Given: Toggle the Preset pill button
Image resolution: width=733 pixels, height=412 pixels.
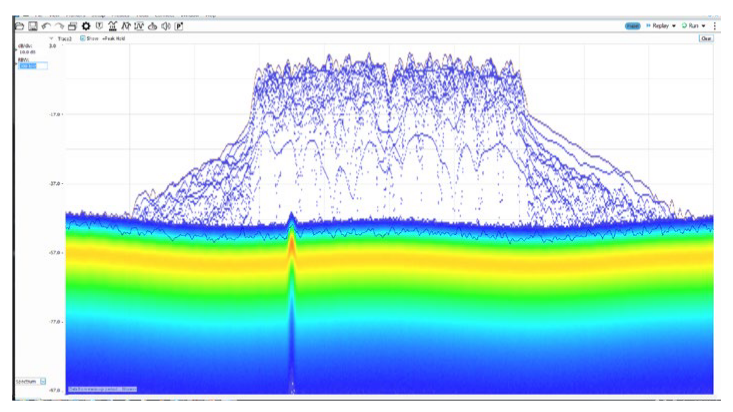Looking at the screenshot, I should coord(632,25).
